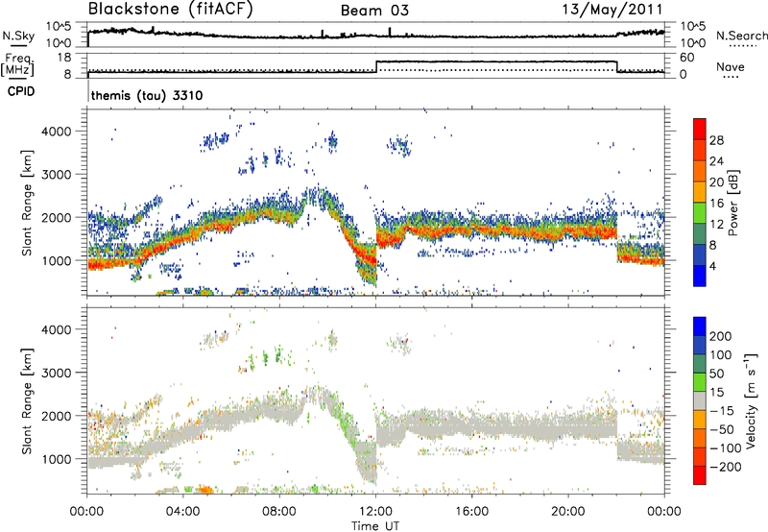Click the 'Time UT' axis label

coord(375,526)
